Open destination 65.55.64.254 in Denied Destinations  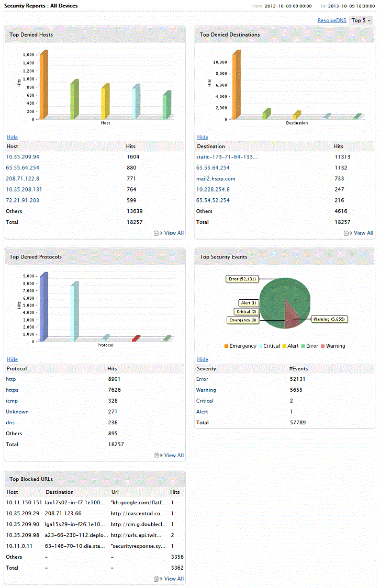click(x=213, y=167)
